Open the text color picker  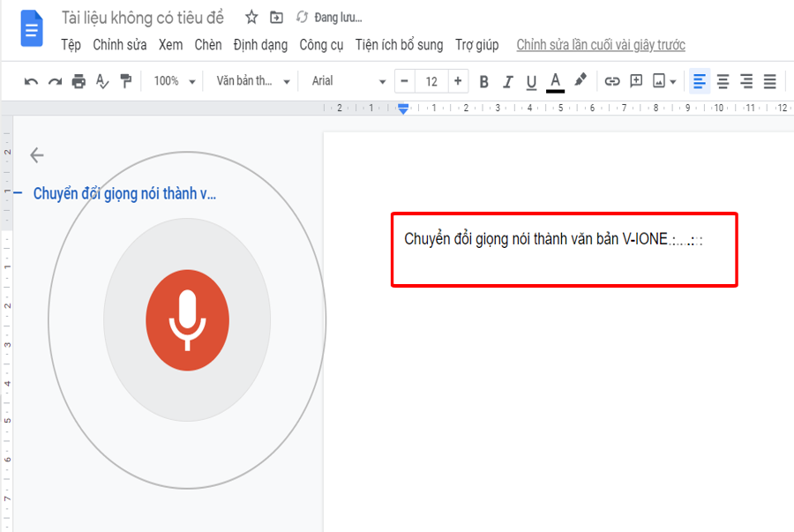pyautogui.click(x=556, y=83)
